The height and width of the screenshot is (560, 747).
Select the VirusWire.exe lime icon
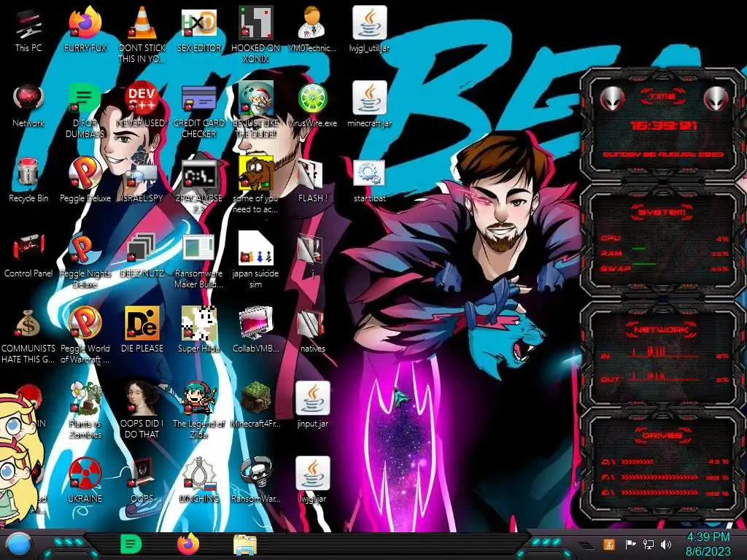click(x=312, y=105)
